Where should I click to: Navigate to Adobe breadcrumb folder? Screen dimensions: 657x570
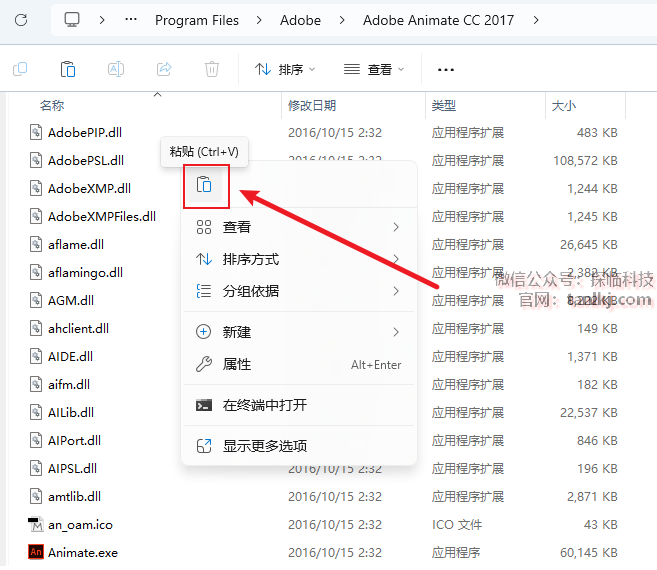pyautogui.click(x=300, y=20)
